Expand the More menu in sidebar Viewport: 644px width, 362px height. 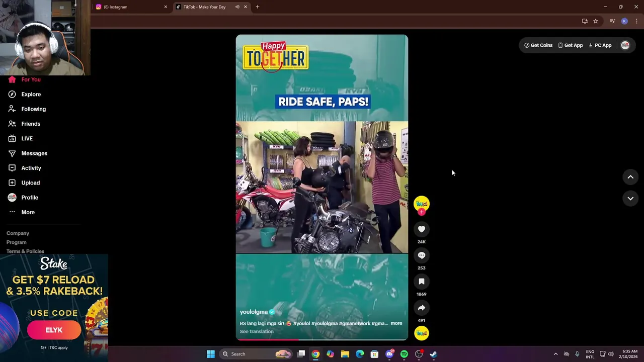click(21, 212)
